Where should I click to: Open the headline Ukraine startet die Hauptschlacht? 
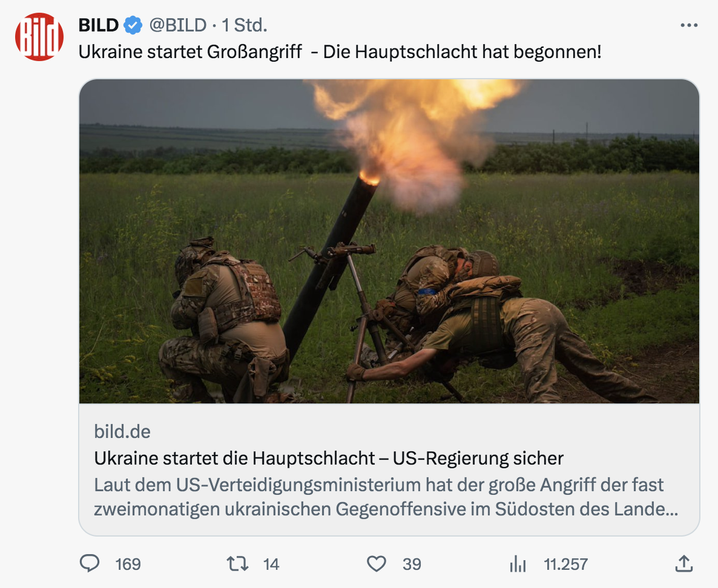pos(328,458)
